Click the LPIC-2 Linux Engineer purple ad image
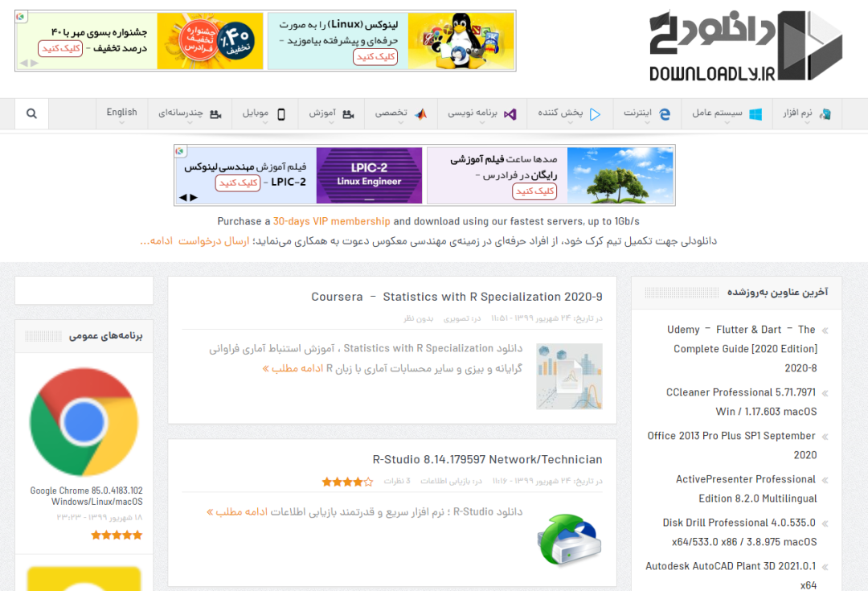The height and width of the screenshot is (591, 868). 369,175
